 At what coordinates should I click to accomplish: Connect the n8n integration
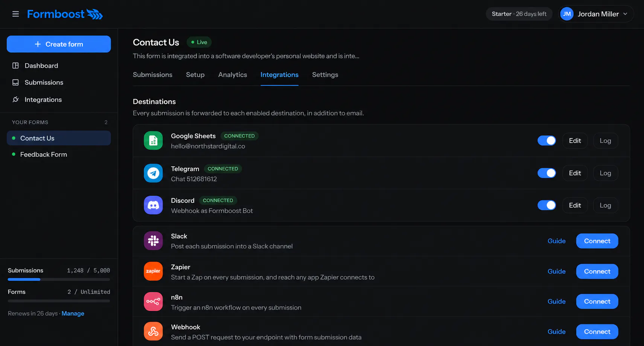click(x=597, y=302)
